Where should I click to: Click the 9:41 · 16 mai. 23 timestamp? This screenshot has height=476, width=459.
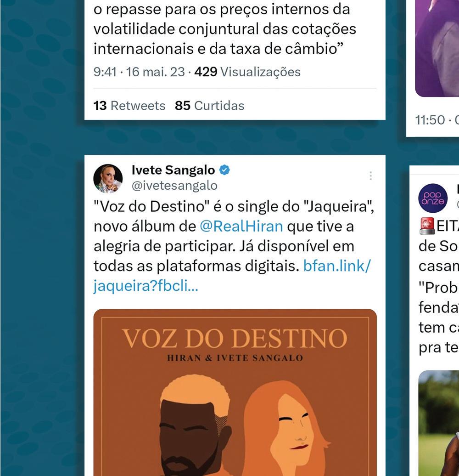click(139, 72)
